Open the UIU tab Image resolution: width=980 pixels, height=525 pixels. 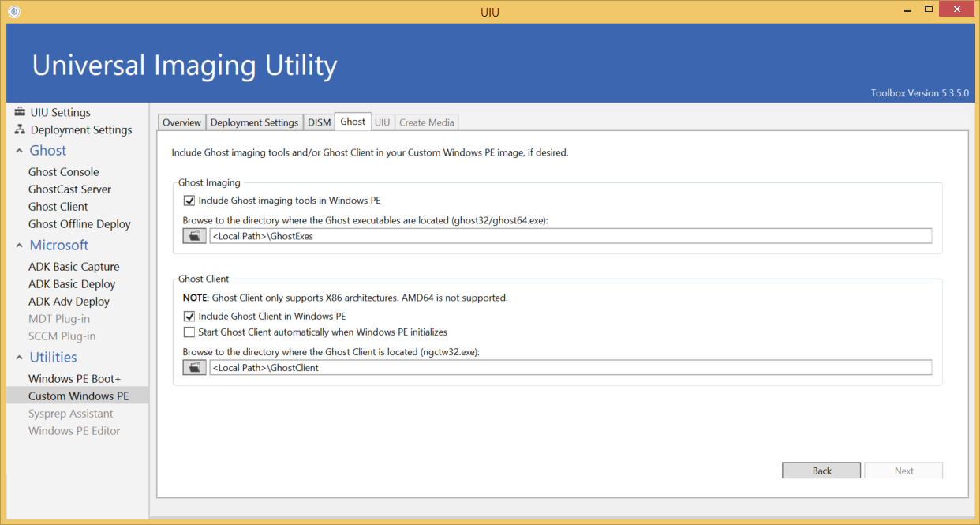[382, 122]
